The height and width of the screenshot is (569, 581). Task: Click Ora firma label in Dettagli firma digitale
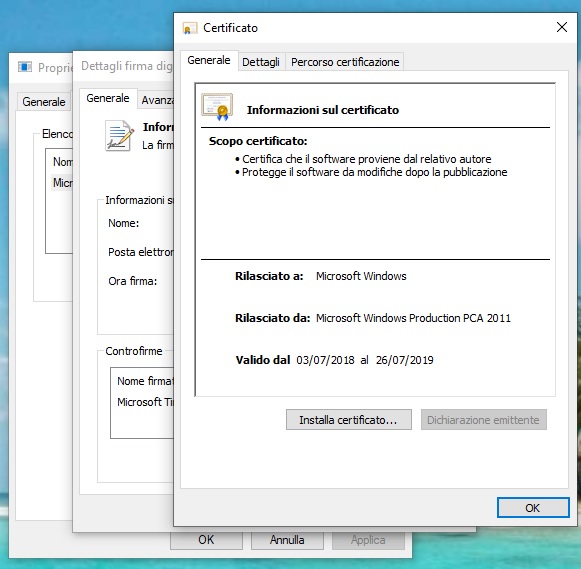click(133, 281)
